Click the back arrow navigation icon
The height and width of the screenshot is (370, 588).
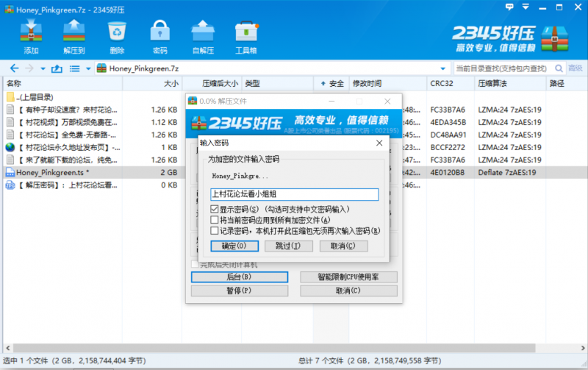coord(15,68)
